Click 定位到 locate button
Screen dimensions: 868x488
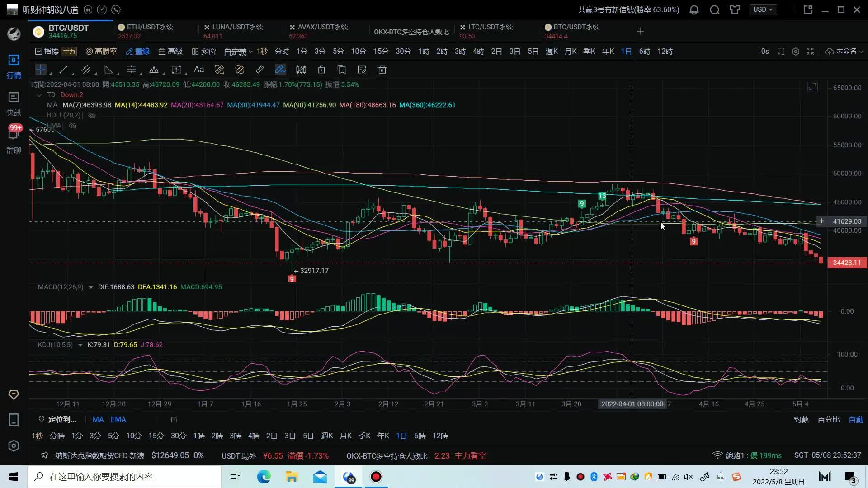57,419
